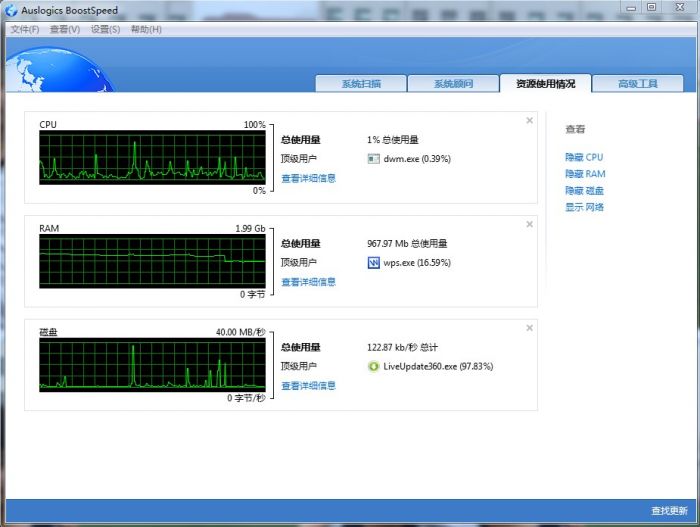Screen dimensions: 700x527
Task: Open the 文件(F) menu
Action: point(25,29)
